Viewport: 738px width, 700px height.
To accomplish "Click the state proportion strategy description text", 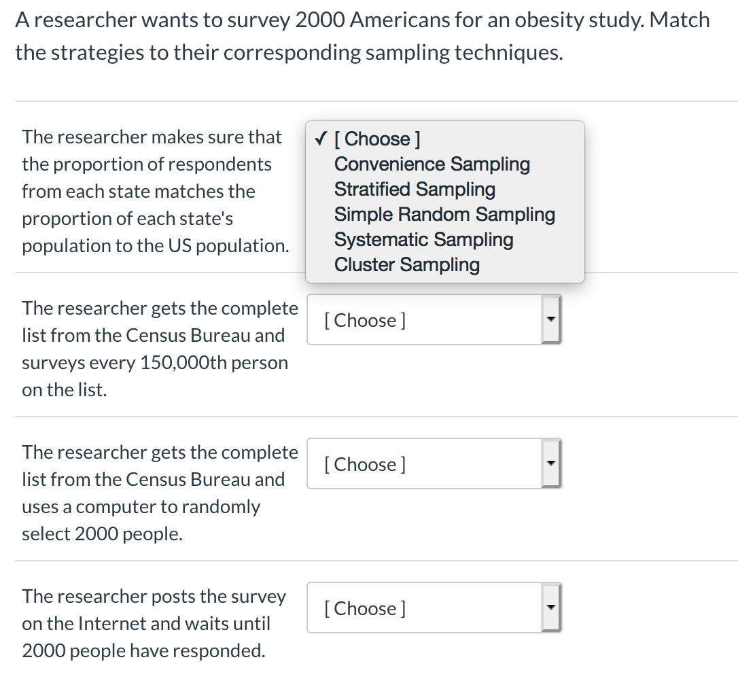I will click(x=152, y=191).
